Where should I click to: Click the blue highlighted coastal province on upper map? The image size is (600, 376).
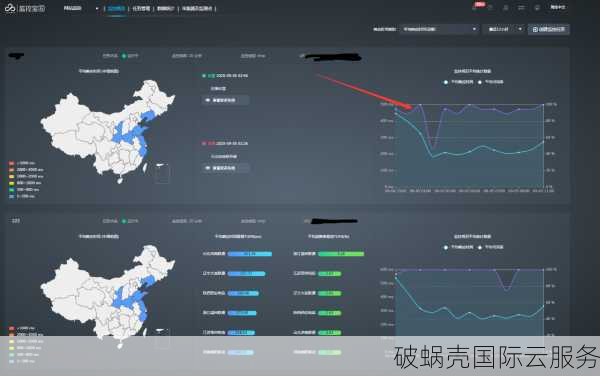click(x=143, y=148)
